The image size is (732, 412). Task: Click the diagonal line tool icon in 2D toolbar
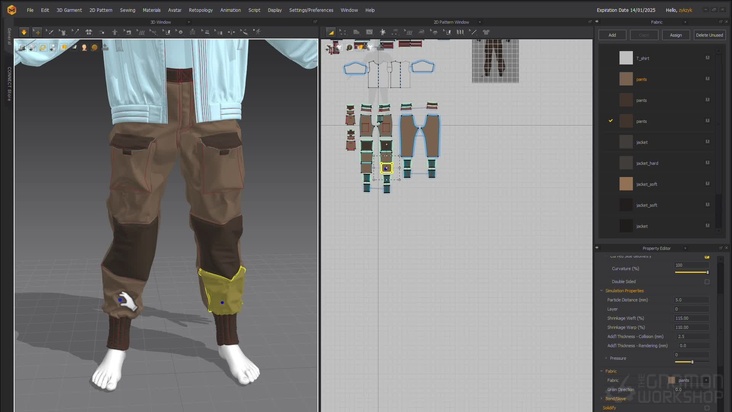pos(473,32)
